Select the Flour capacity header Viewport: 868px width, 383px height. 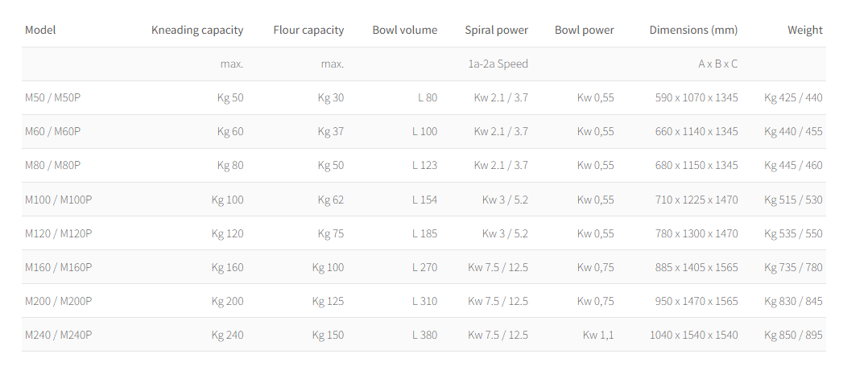(308, 31)
